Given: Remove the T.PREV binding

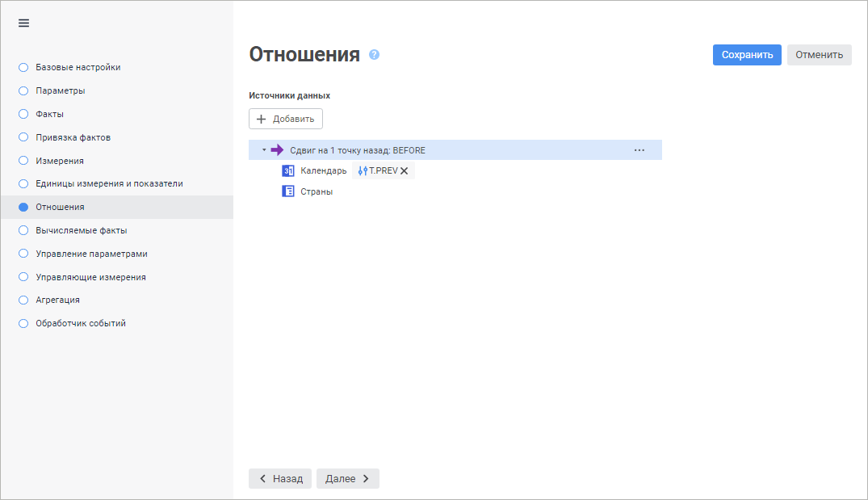Looking at the screenshot, I should click(405, 171).
